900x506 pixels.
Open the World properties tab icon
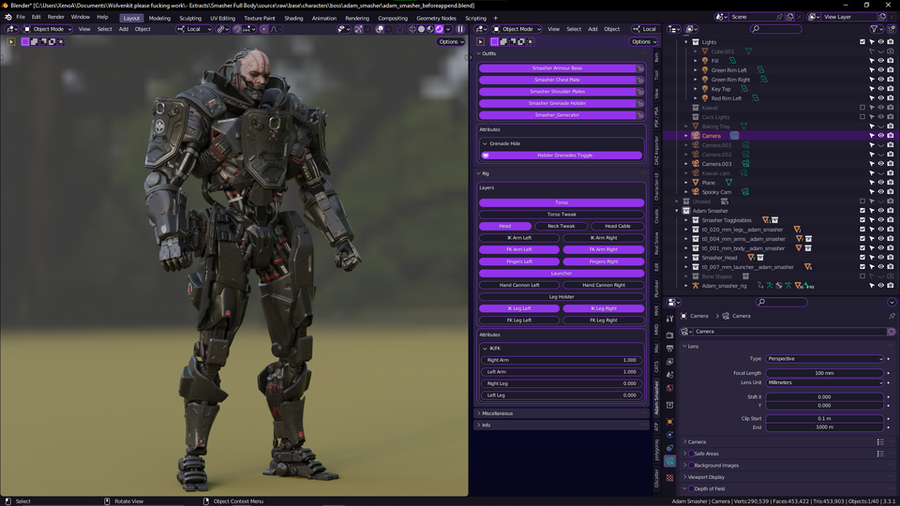pyautogui.click(x=670, y=388)
